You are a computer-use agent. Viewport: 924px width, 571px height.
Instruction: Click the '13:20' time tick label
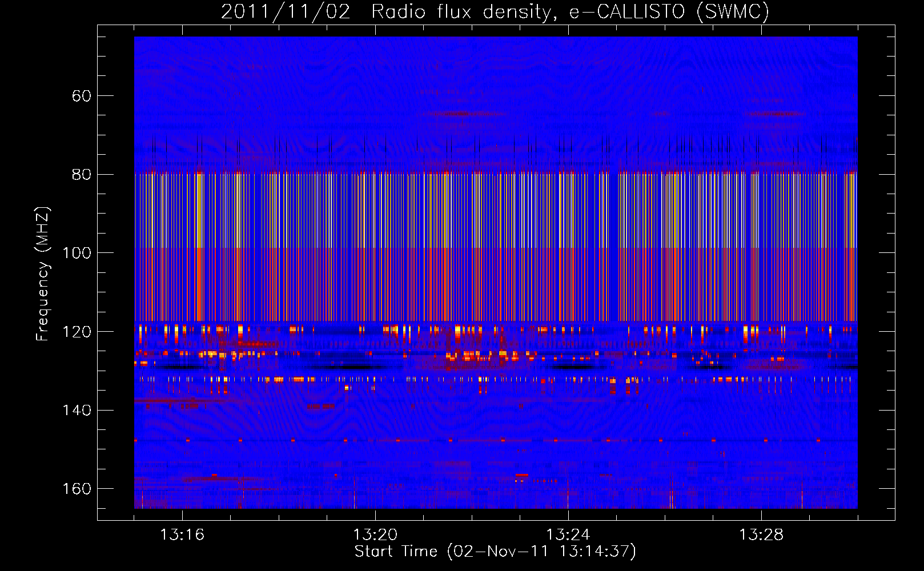(375, 535)
